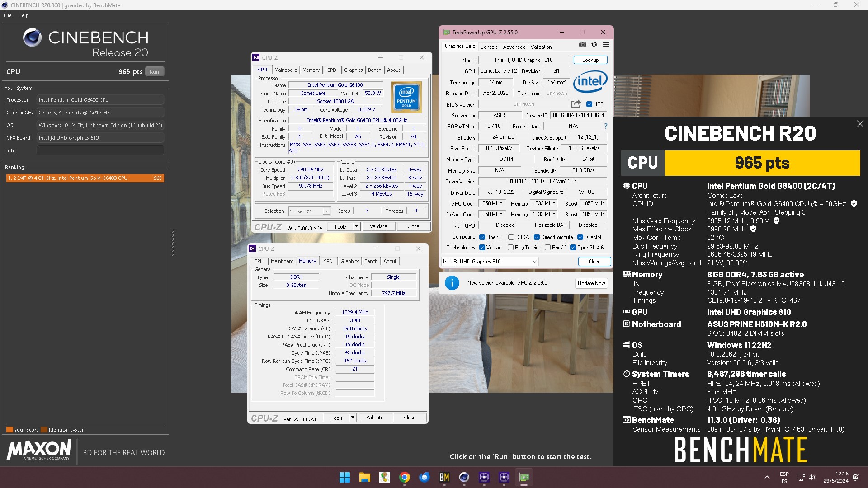Screen dimensions: 868x488
Task: Click the Run button in Cinebench
Action: pos(154,72)
